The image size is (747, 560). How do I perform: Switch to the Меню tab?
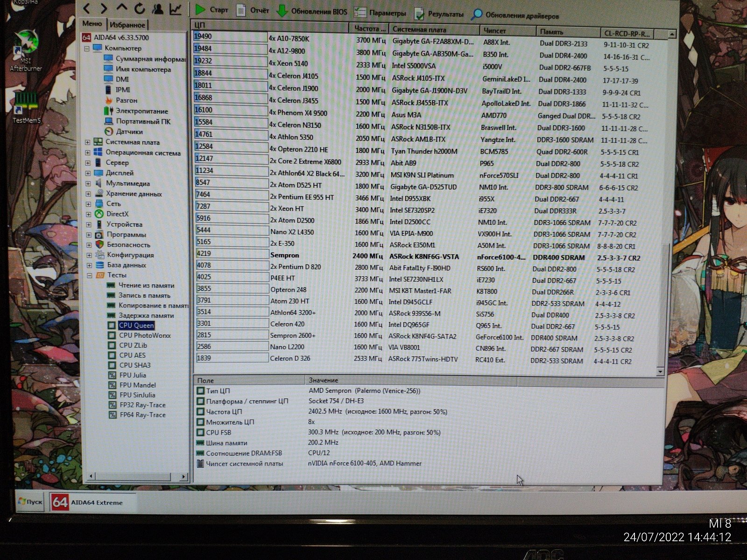(92, 23)
